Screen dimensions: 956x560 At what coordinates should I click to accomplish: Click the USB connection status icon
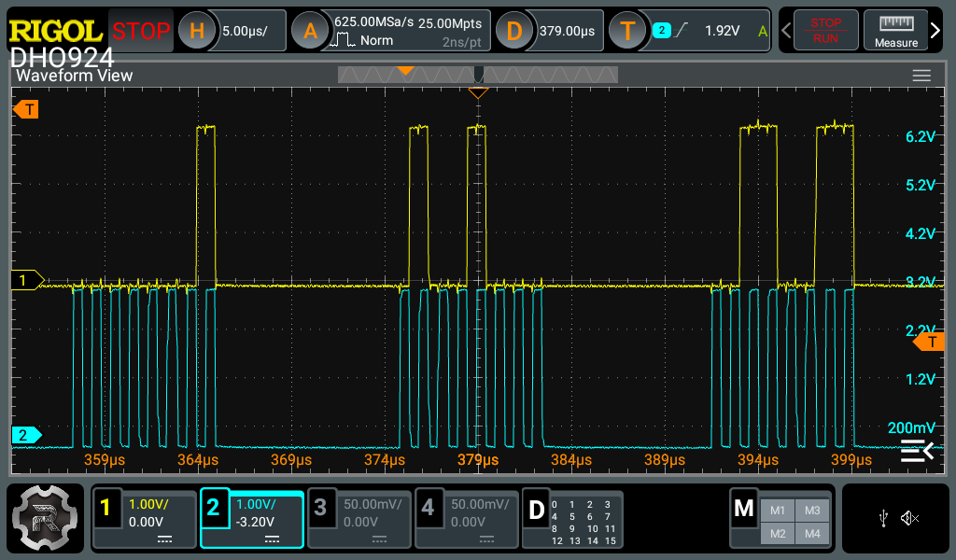[883, 518]
